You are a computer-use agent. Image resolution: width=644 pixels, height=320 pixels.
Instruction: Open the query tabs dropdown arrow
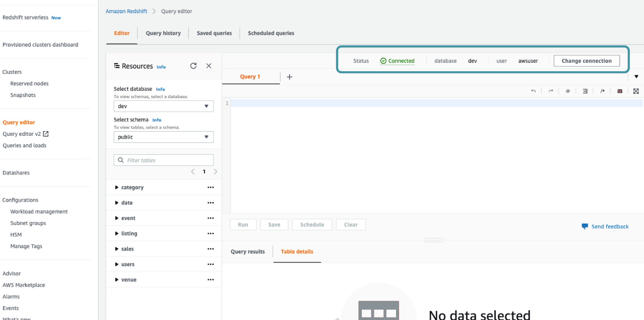point(636,76)
